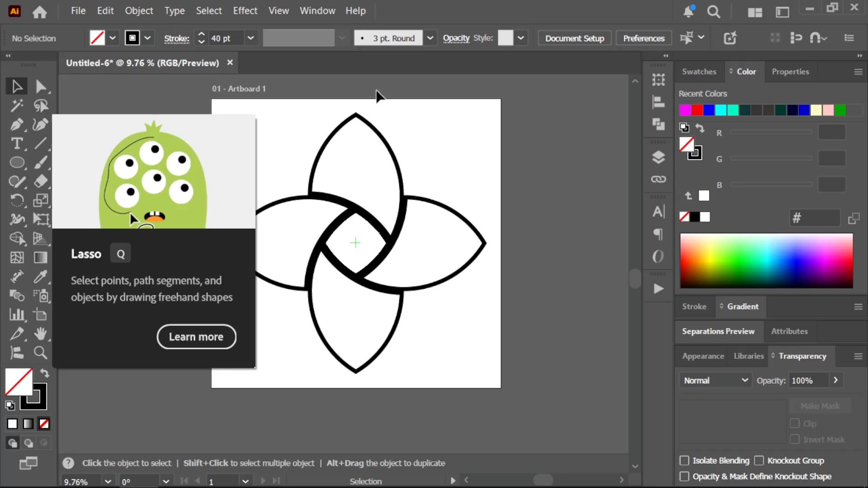The width and height of the screenshot is (868, 488).
Task: Select the Pen tool
Action: (x=17, y=125)
